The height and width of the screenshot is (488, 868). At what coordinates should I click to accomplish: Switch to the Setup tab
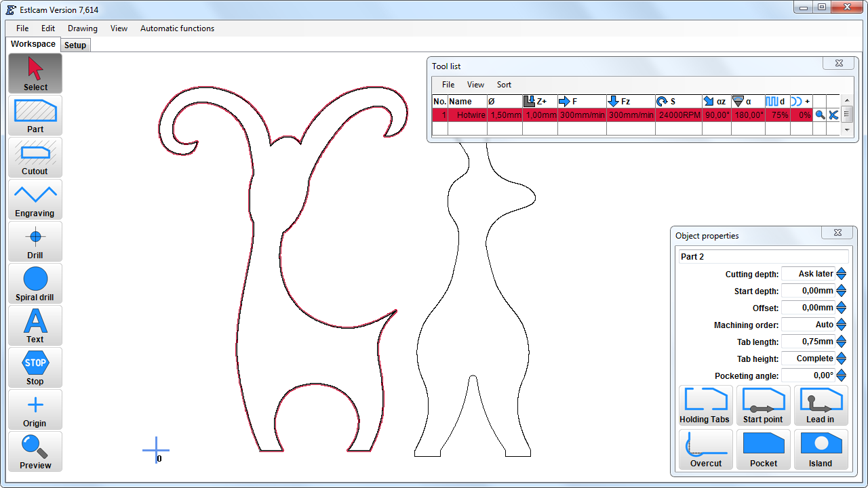pyautogui.click(x=75, y=45)
